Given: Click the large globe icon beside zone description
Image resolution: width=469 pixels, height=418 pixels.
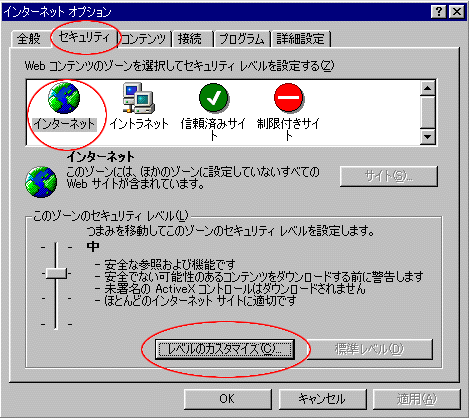Looking at the screenshot, I should pyautogui.click(x=41, y=182).
